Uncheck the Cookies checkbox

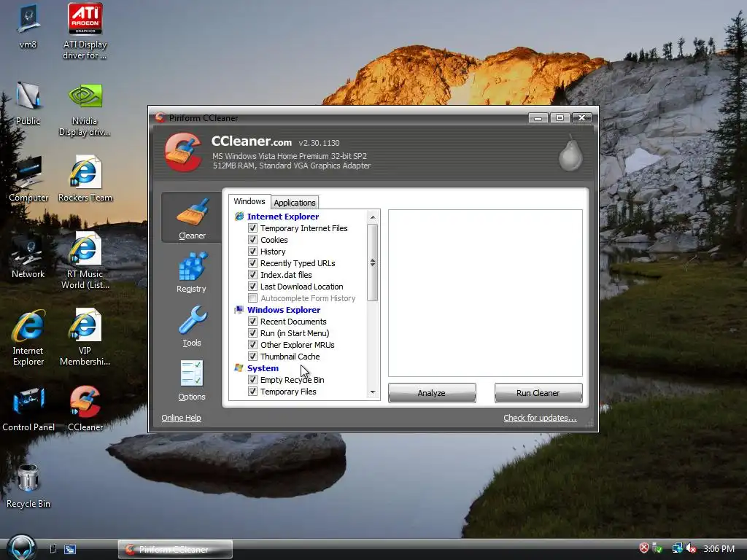coord(253,240)
